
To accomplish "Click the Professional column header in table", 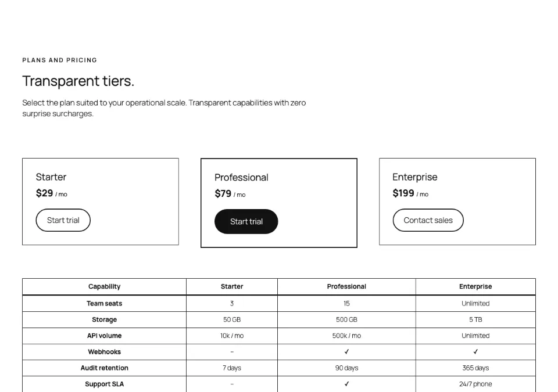I will pyautogui.click(x=346, y=286).
